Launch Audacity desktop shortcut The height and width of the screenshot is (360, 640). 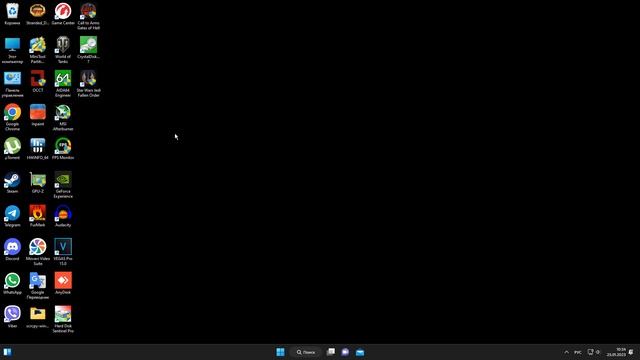click(x=63, y=216)
